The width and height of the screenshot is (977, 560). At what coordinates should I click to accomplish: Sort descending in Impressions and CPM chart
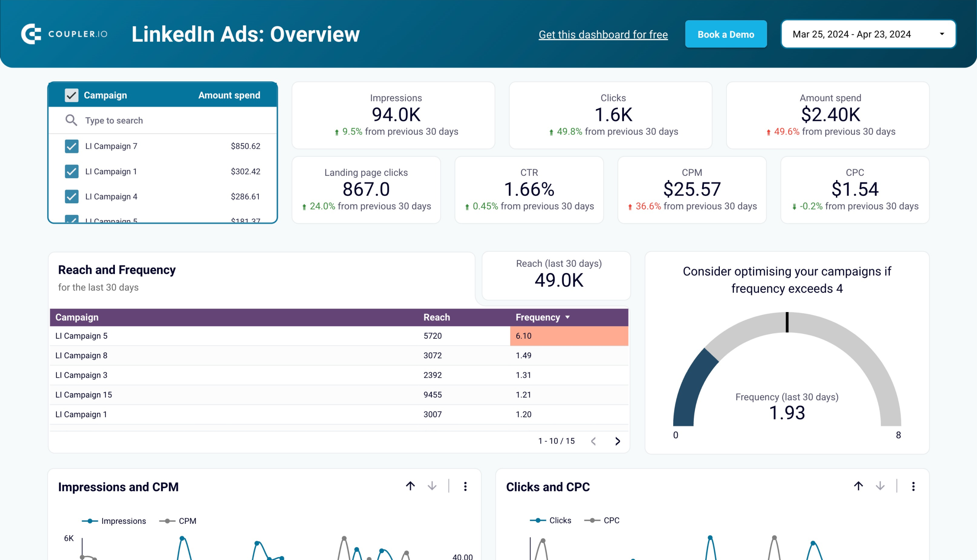pyautogui.click(x=432, y=486)
